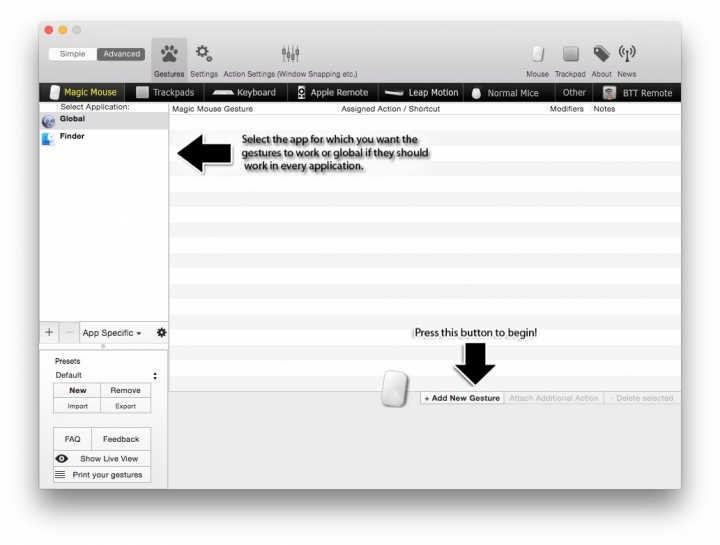Switch to Simple mode
Image resolution: width=720 pixels, height=545 pixels.
click(x=73, y=54)
